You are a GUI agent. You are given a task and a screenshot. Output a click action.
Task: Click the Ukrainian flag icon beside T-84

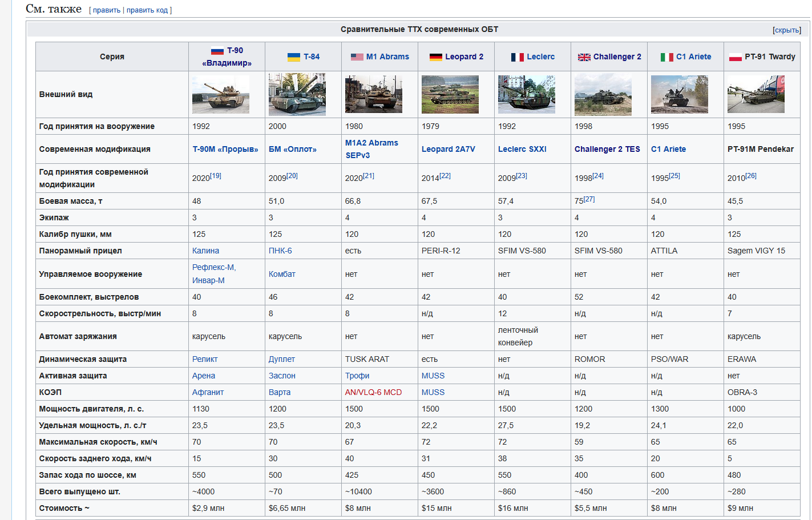(293, 57)
